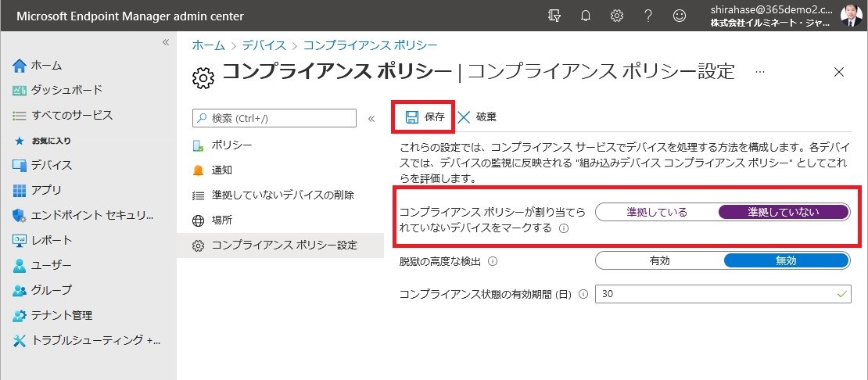868x380 pixels.
Task: Set unassigned devices to 準拠していない
Action: [784, 213]
